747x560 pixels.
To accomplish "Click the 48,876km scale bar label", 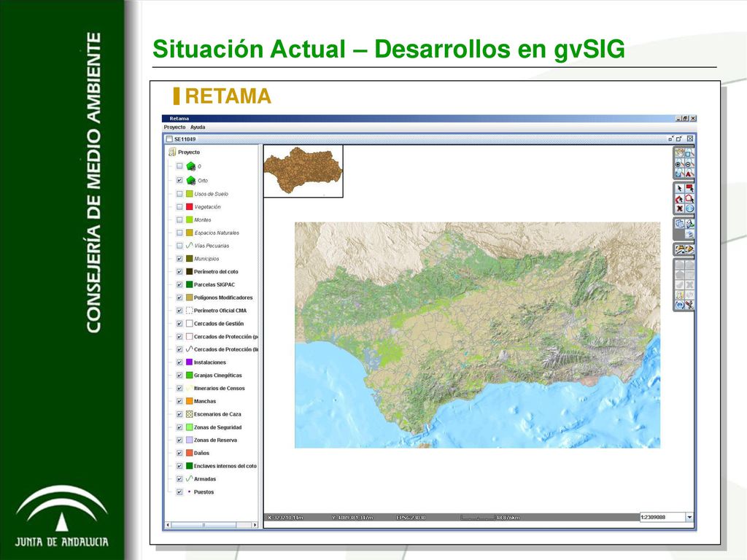I will (508, 517).
